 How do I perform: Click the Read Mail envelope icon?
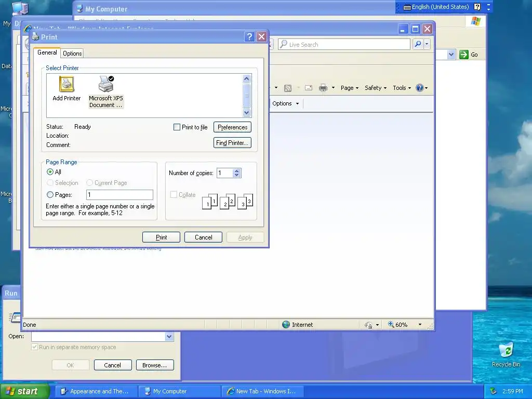tap(309, 88)
